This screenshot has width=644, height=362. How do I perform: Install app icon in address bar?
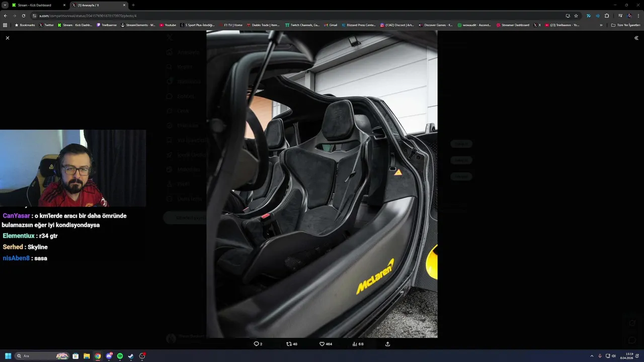pyautogui.click(x=568, y=16)
